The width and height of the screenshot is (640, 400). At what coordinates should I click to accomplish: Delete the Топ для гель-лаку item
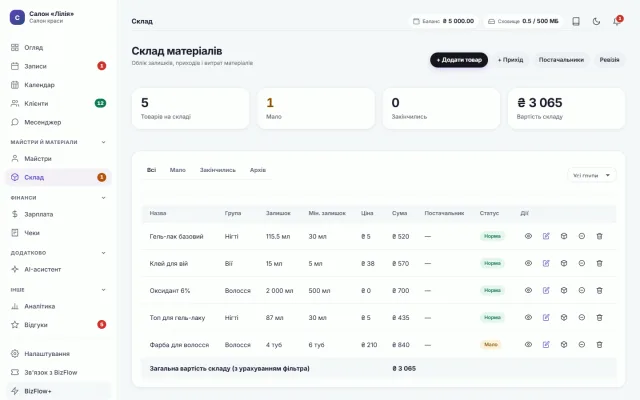click(x=599, y=317)
